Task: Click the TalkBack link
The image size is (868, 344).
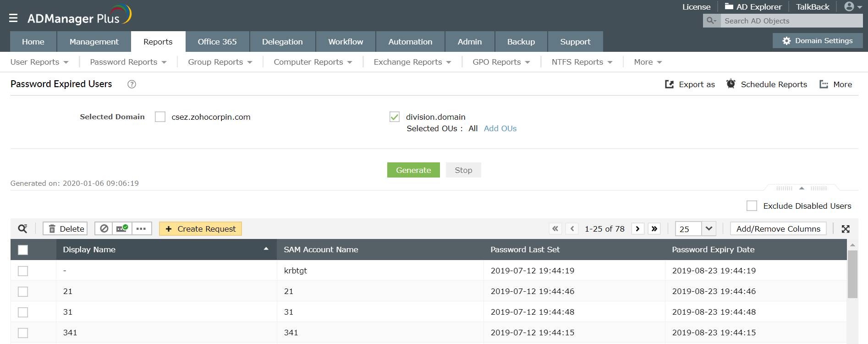Action: [x=813, y=7]
